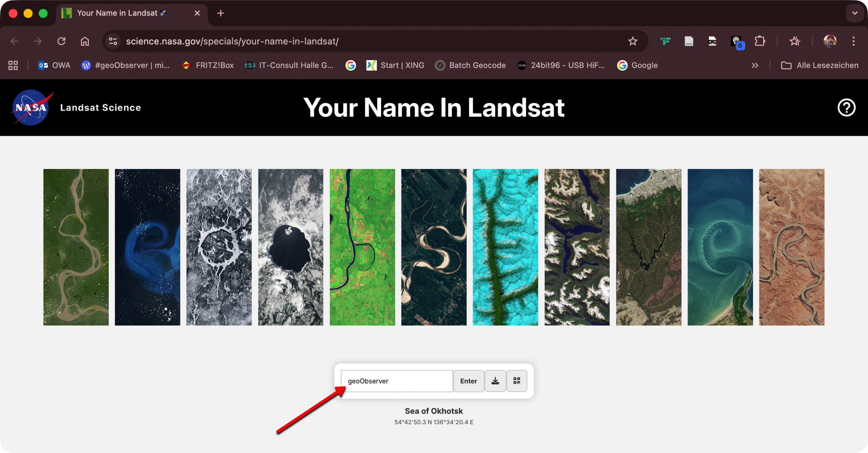The height and width of the screenshot is (453, 868).
Task: Open the Alle Lesezeichen bookmarks folder
Action: pos(820,65)
